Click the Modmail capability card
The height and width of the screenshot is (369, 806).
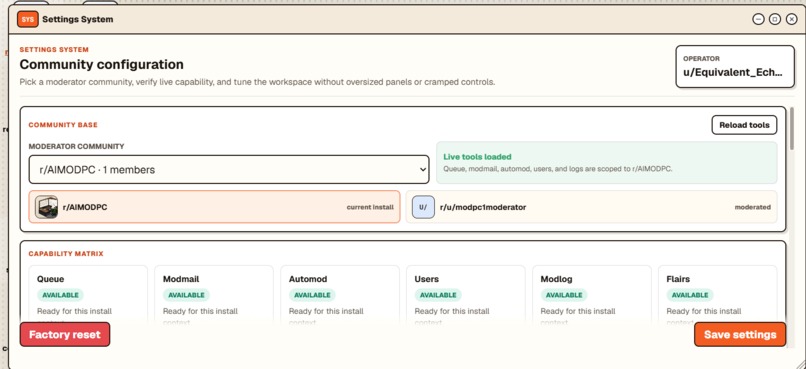[x=214, y=296]
